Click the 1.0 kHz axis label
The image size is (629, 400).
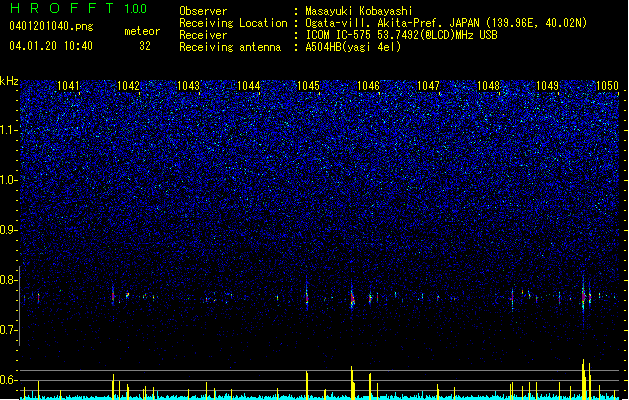(8, 180)
